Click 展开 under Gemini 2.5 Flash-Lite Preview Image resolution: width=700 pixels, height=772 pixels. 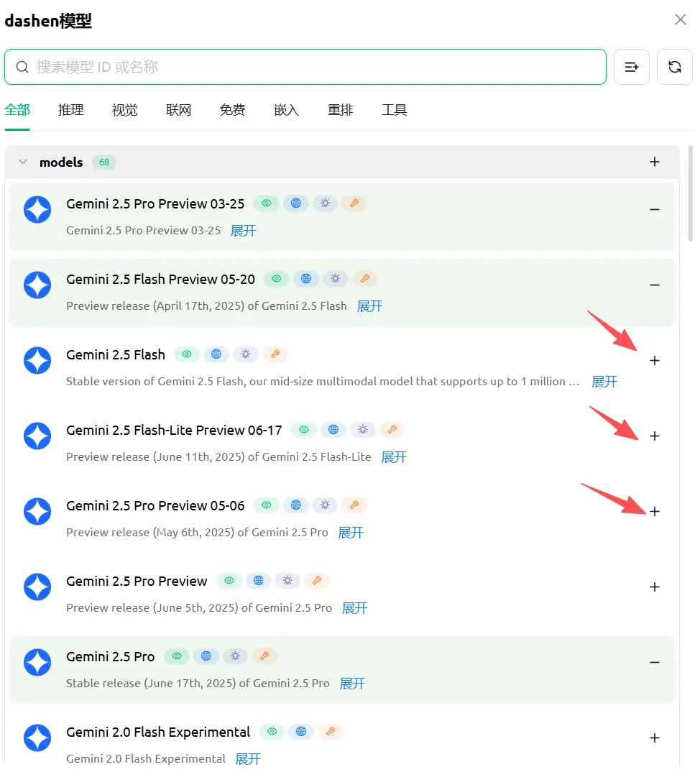click(x=393, y=457)
